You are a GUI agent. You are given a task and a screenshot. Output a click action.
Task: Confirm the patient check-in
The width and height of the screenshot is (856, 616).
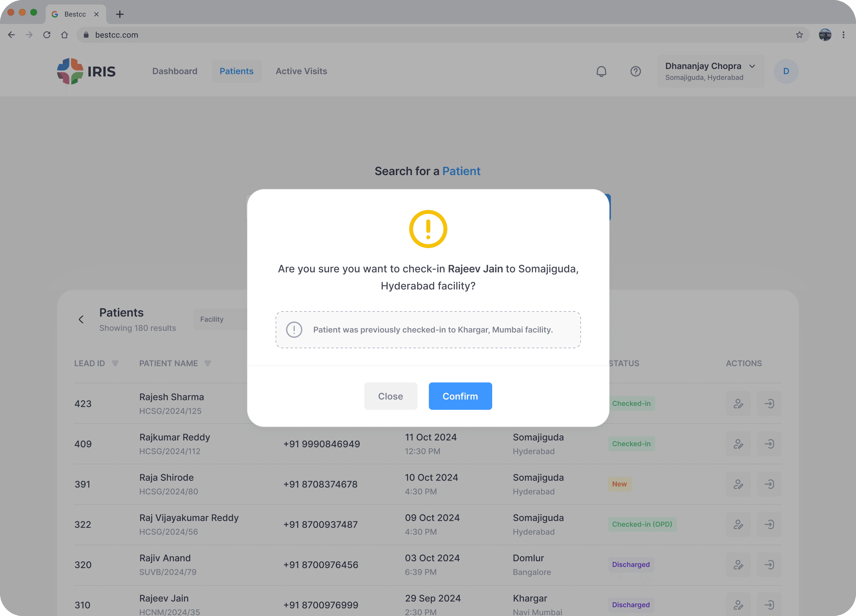click(x=460, y=396)
